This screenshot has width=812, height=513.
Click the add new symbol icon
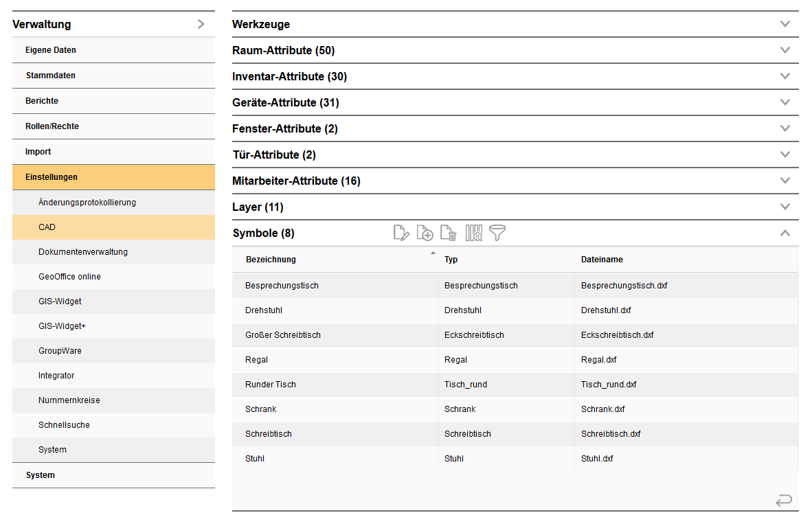(425, 233)
